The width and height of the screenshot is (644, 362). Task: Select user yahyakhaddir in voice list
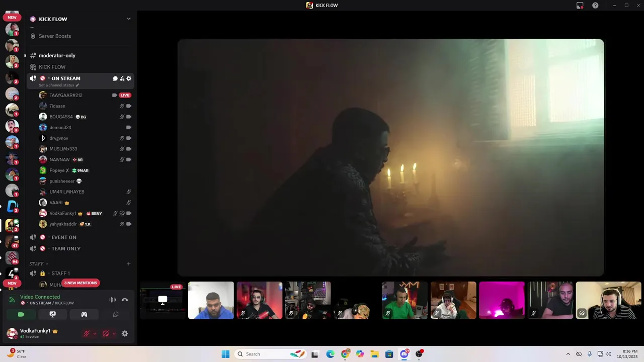click(63, 224)
